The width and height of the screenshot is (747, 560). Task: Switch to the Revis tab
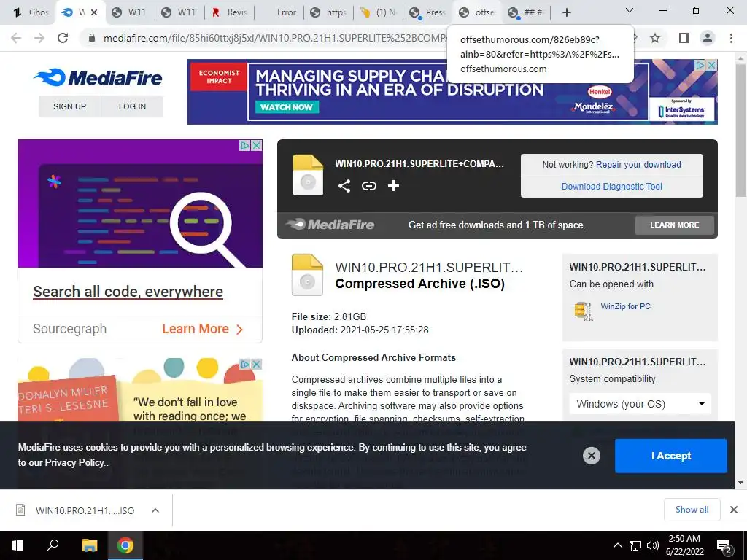[231, 12]
